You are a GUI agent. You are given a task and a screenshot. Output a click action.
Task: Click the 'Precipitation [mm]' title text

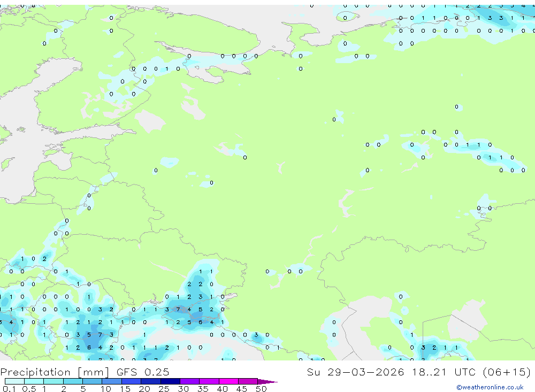pos(55,372)
